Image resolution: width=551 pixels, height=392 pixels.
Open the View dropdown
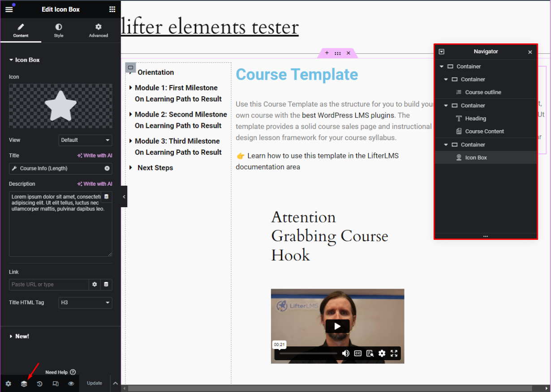[x=85, y=140]
